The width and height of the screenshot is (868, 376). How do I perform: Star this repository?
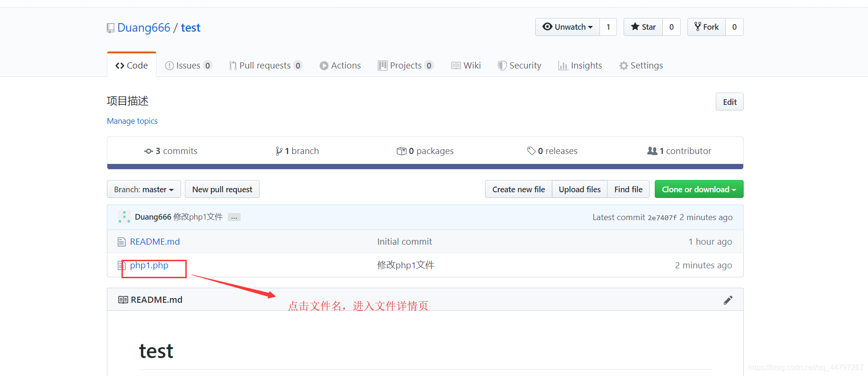pos(643,27)
